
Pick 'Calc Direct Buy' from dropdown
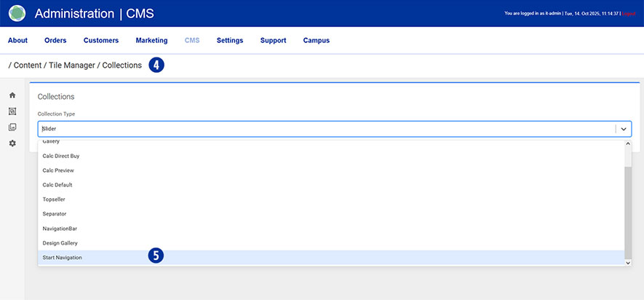point(61,156)
